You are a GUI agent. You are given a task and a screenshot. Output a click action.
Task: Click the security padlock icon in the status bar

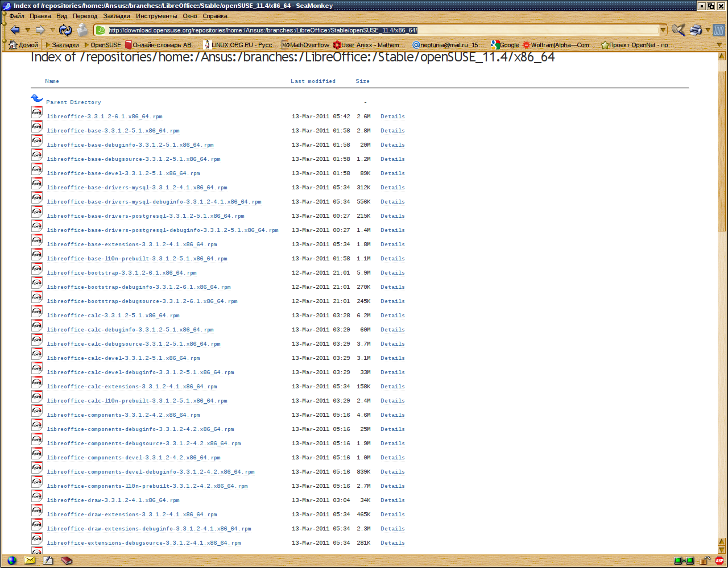705,561
